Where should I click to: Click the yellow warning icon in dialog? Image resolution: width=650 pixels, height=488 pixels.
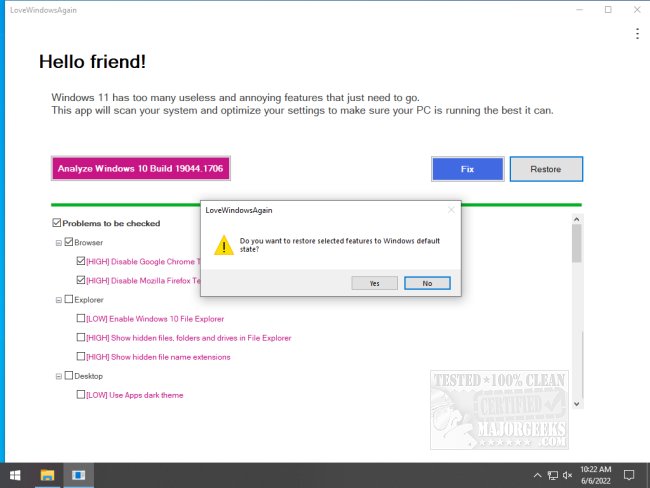pyautogui.click(x=224, y=245)
